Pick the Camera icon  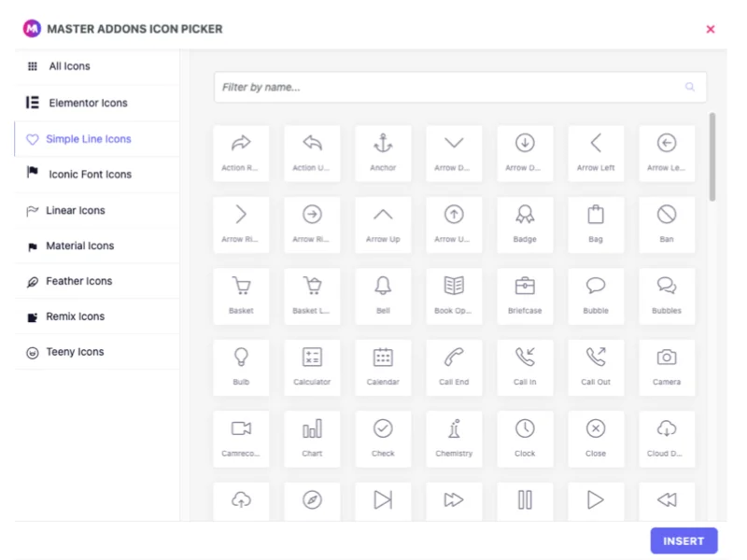click(x=667, y=368)
